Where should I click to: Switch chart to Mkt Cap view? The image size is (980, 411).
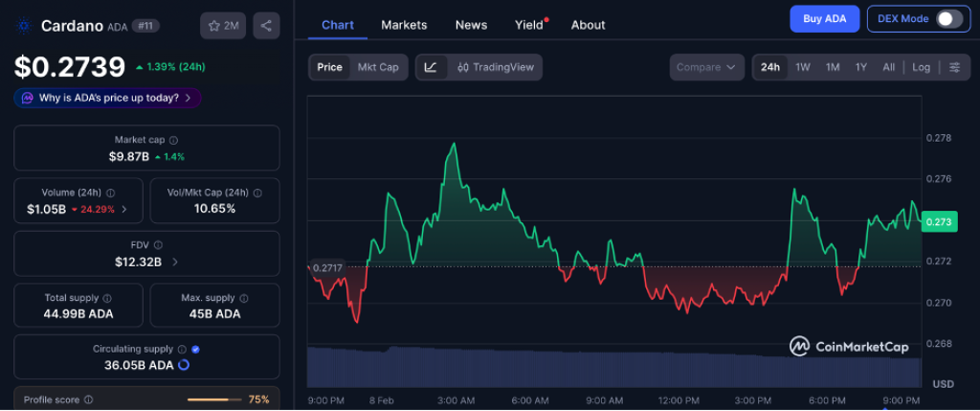tap(379, 67)
